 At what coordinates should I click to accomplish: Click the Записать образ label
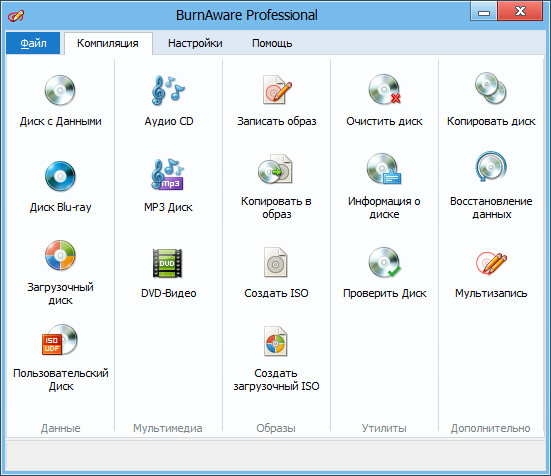[x=277, y=121]
